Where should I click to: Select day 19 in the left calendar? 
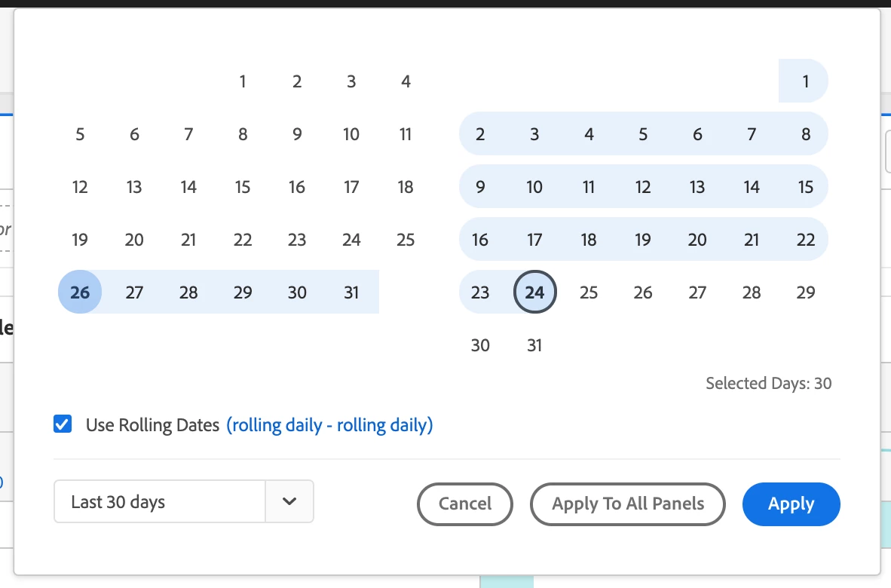(x=80, y=240)
